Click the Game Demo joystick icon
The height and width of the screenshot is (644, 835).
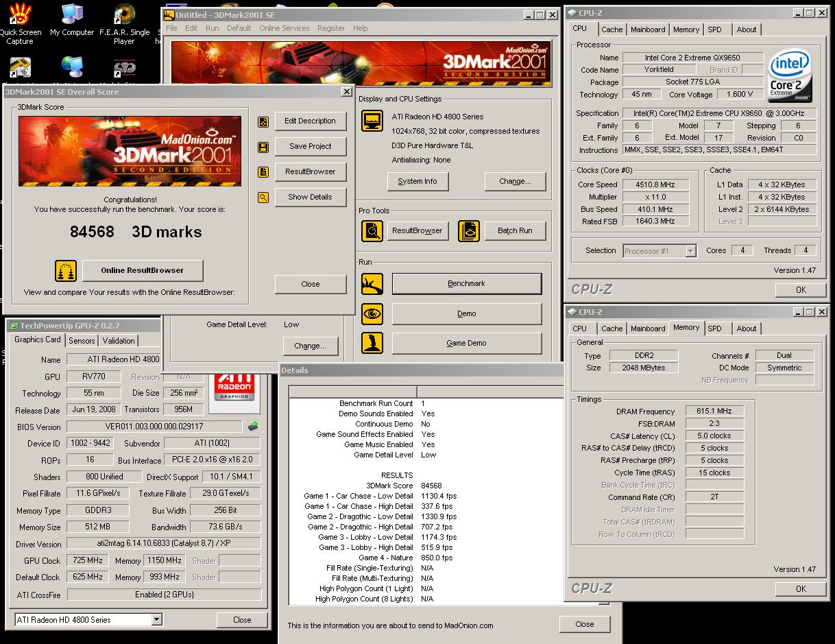[x=372, y=343]
